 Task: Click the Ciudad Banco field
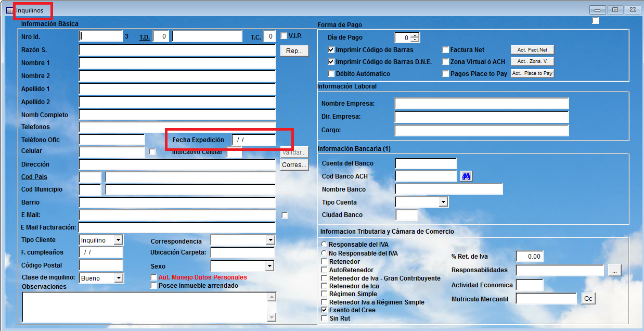(x=407, y=215)
